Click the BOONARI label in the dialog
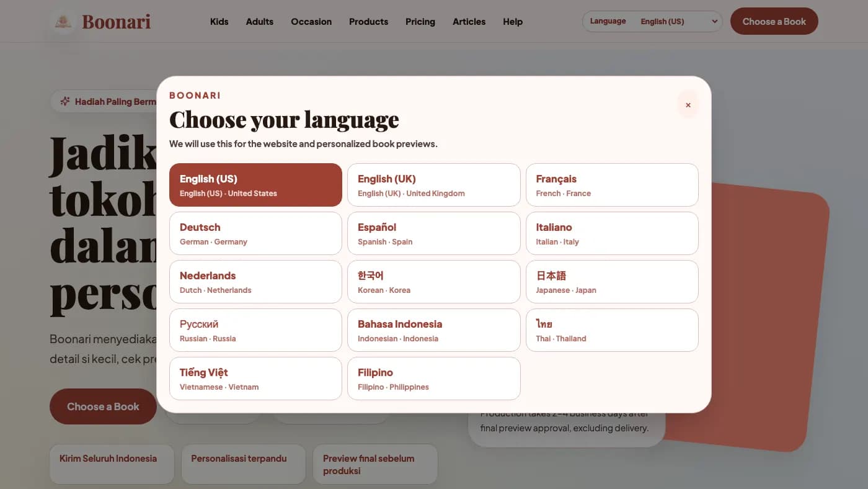Image resolution: width=868 pixels, height=489 pixels. pos(195,96)
